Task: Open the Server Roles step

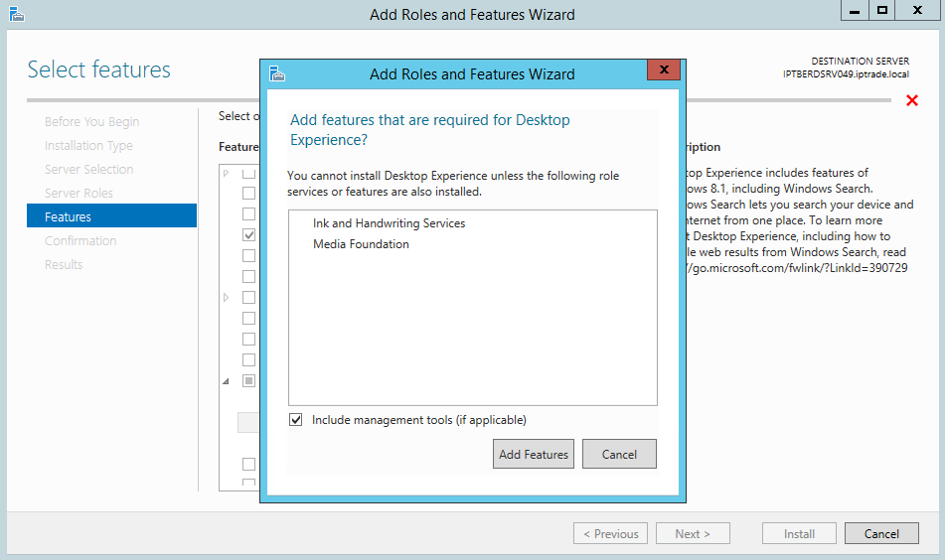Action: click(79, 194)
